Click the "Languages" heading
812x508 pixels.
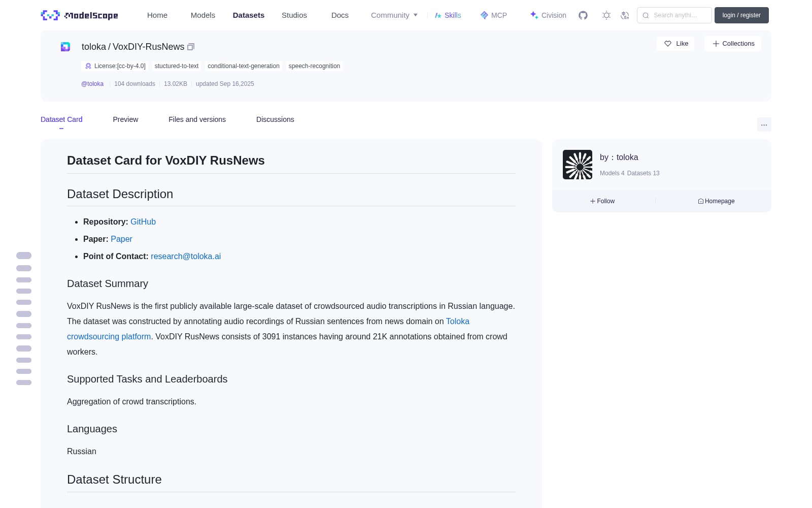coord(92,429)
